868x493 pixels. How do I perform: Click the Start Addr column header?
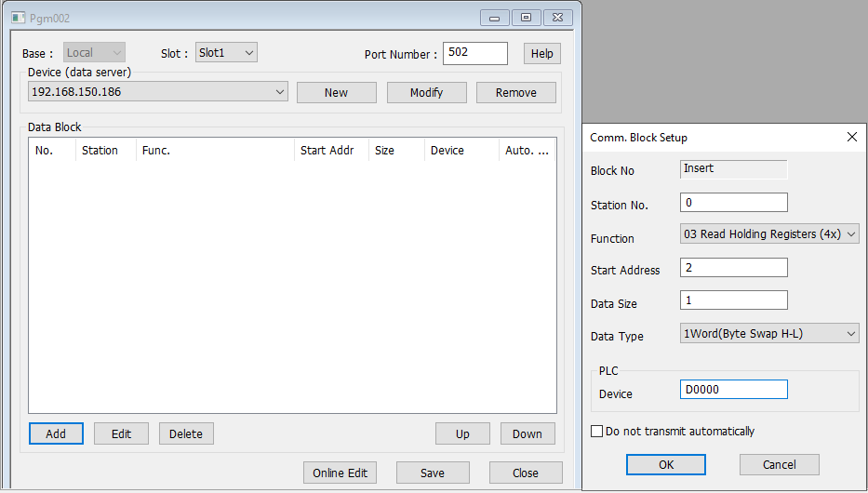[x=331, y=151]
